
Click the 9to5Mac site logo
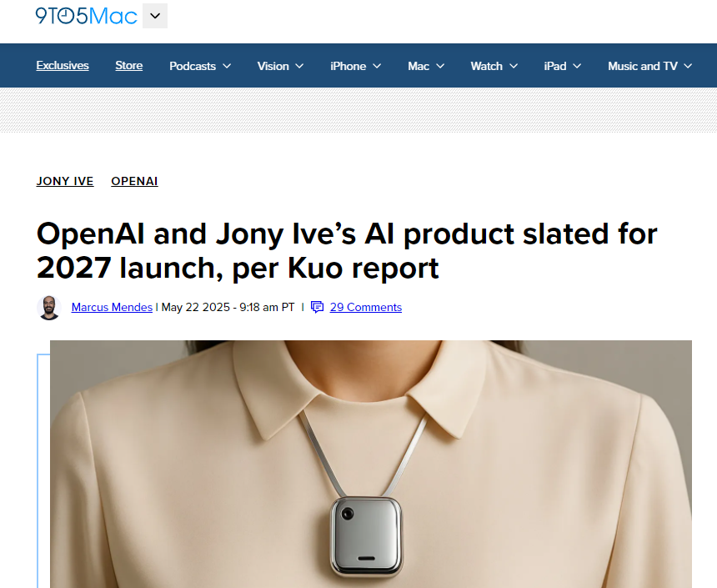click(86, 16)
